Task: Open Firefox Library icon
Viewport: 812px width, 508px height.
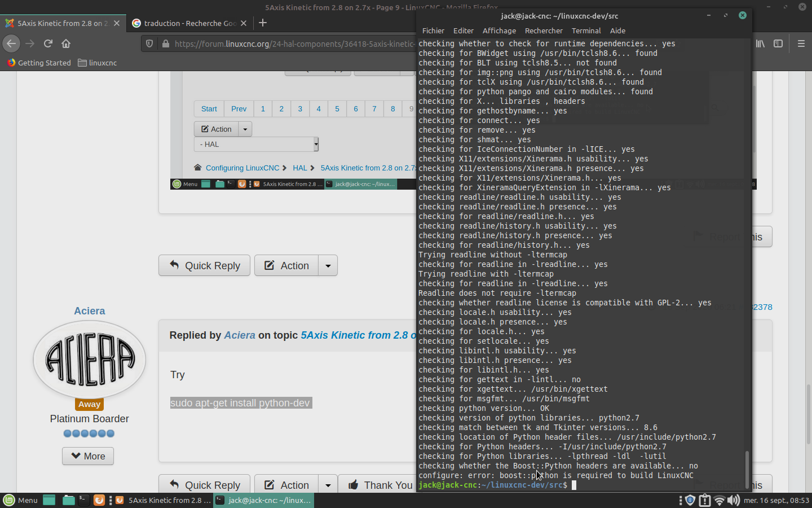Action: click(x=760, y=43)
